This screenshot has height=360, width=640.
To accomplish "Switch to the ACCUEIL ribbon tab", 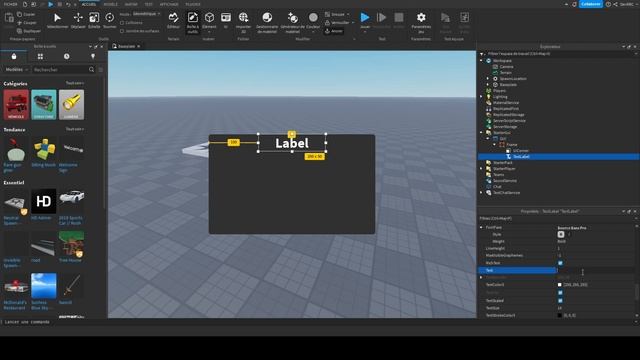I will click(x=89, y=4).
